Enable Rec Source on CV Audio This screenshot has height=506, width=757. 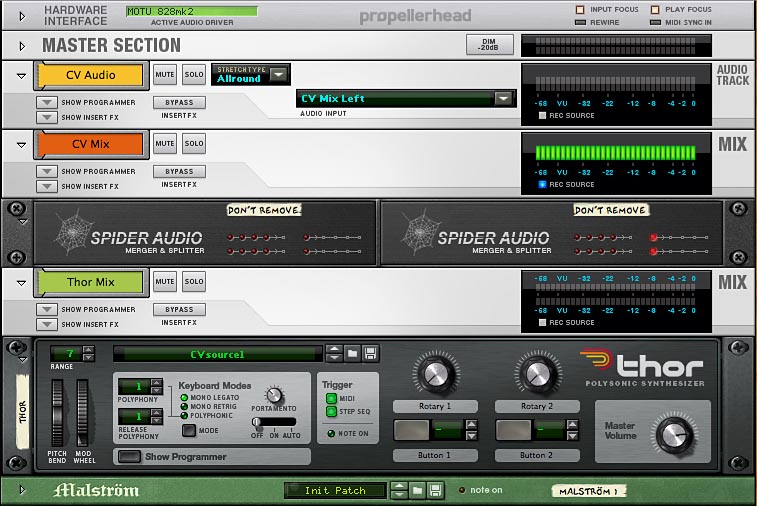click(x=542, y=115)
